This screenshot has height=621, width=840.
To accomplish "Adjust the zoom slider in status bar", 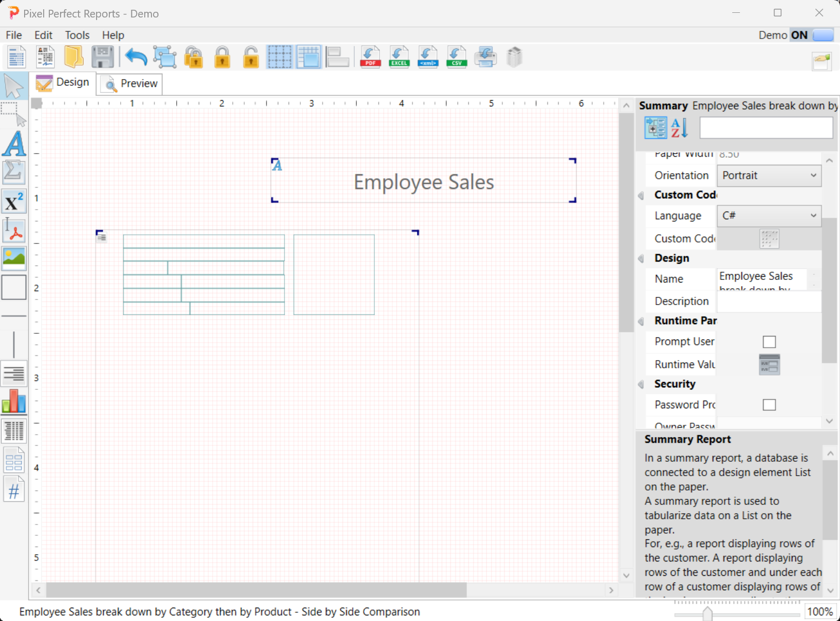I will click(708, 613).
